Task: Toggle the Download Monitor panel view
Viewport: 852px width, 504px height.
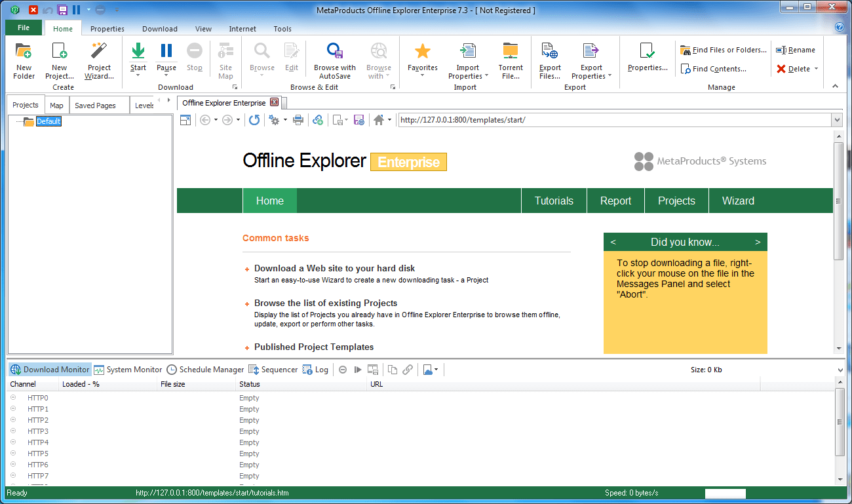Action: pos(50,370)
